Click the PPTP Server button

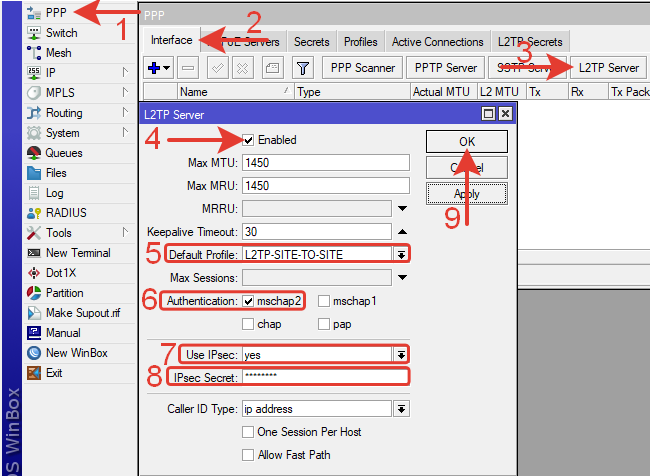tap(446, 68)
